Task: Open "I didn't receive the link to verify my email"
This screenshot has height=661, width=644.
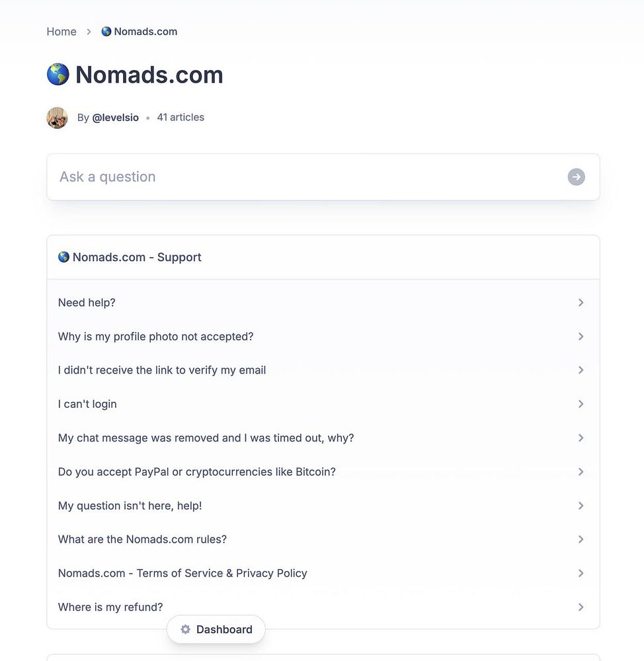Action: (x=162, y=370)
